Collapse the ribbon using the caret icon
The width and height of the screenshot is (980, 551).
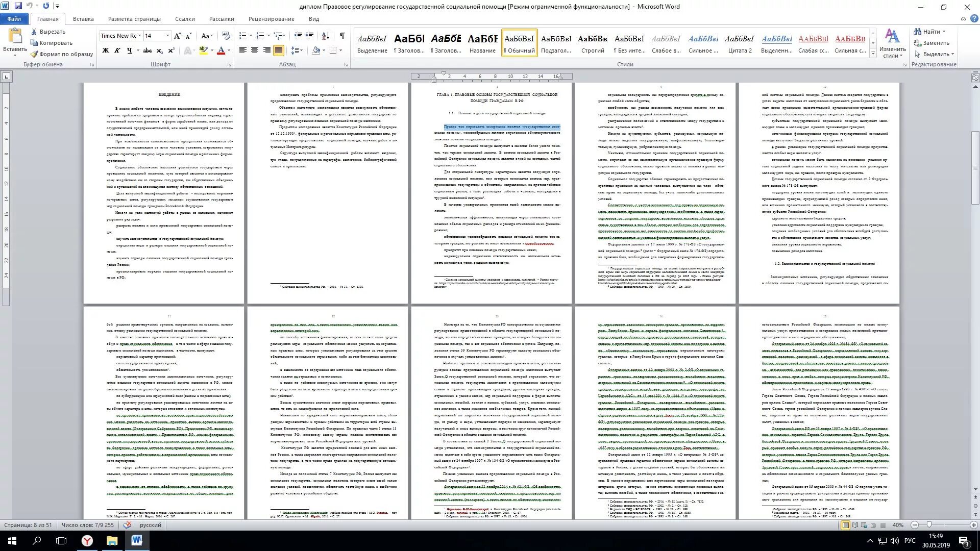[x=963, y=19]
